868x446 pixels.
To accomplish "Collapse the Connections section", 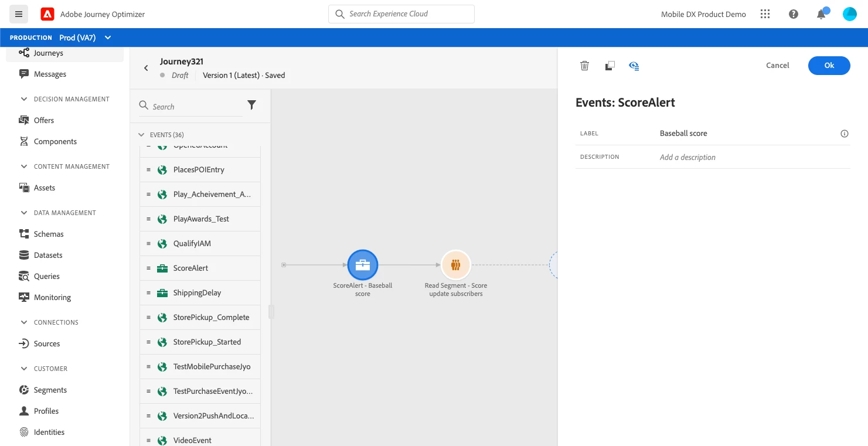I will click(x=24, y=322).
